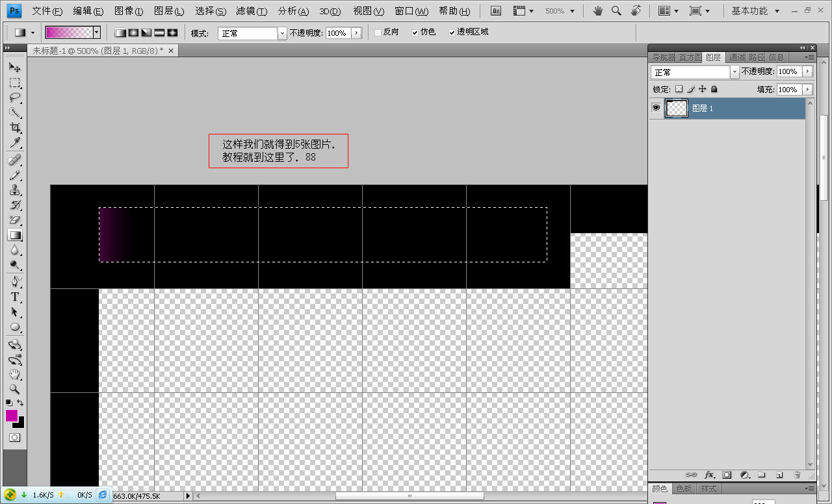Swap foreground and background colors
Image resolution: width=832 pixels, height=504 pixels.
pos(20,403)
